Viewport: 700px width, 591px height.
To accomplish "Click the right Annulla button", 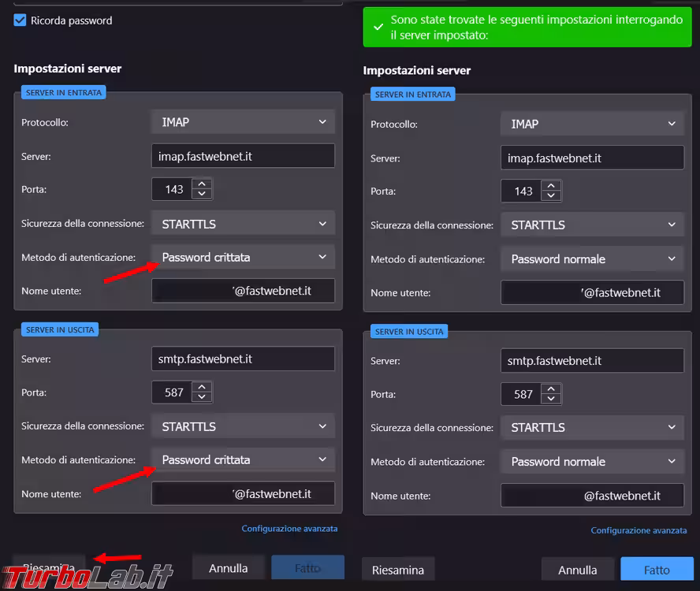I will click(578, 570).
